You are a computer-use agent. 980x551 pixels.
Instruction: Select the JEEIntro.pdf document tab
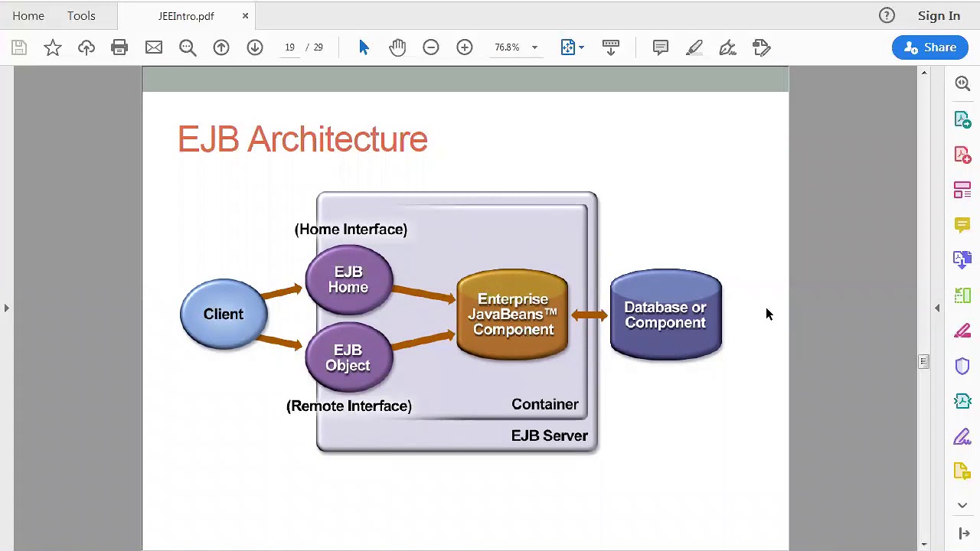click(x=186, y=16)
